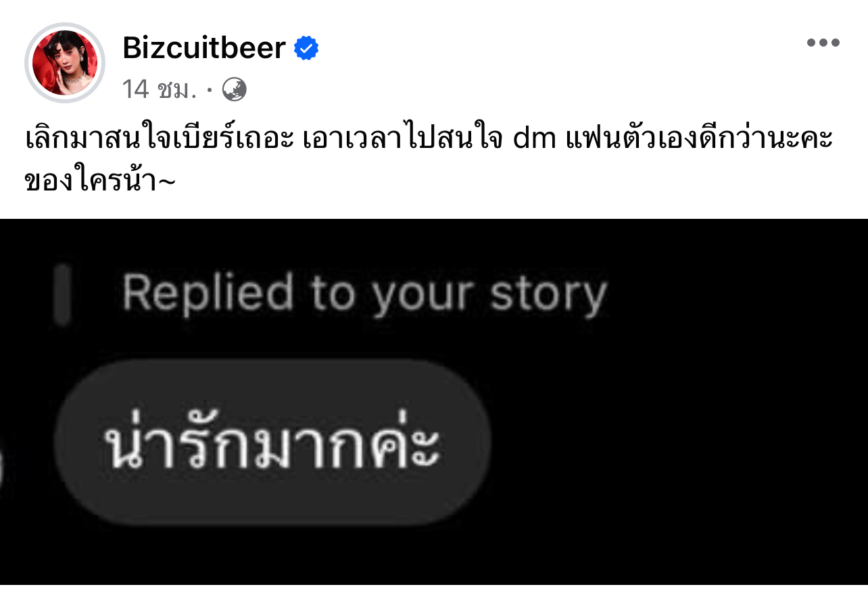Click the blue verified badge
Image resolution: width=868 pixels, height=589 pixels.
click(306, 49)
